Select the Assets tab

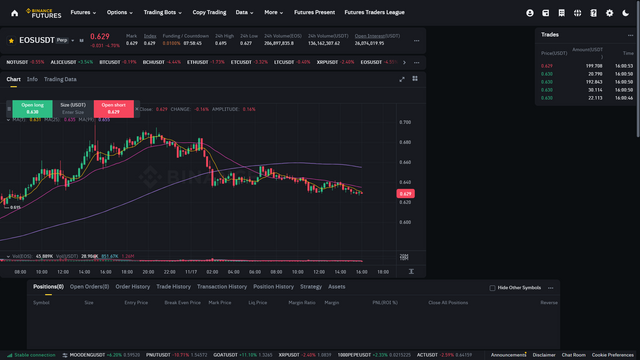pos(337,287)
